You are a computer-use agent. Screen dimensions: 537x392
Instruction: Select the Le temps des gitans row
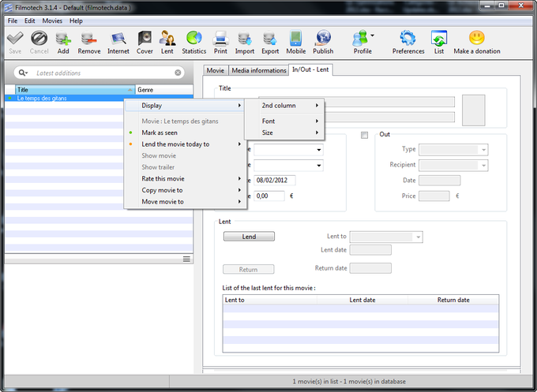99,98
